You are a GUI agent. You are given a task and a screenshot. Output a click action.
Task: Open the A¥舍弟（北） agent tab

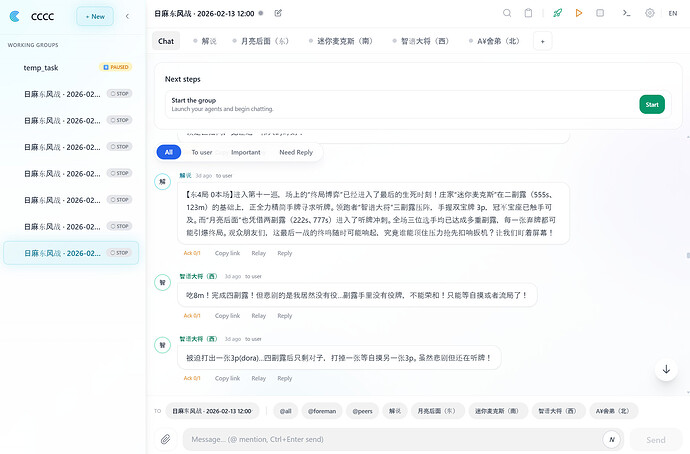coord(494,41)
